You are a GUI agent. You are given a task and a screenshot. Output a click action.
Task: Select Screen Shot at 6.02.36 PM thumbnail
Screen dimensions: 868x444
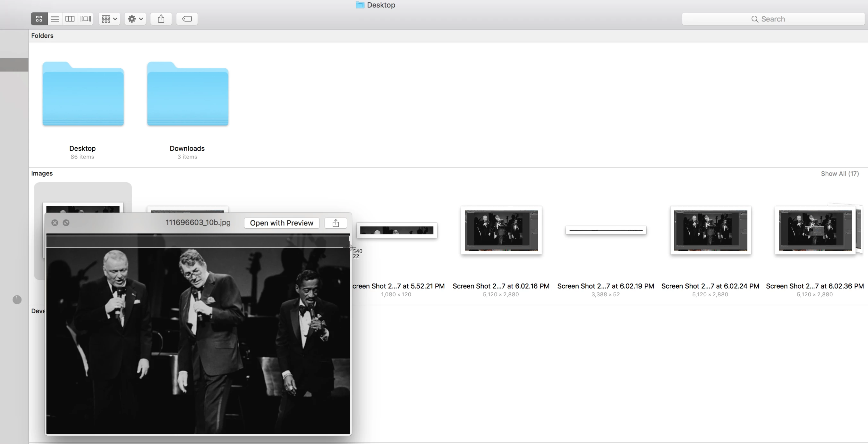(815, 230)
